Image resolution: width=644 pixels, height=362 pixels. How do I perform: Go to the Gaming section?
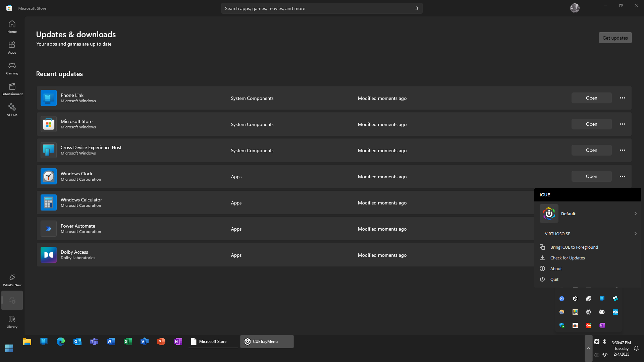(x=12, y=68)
